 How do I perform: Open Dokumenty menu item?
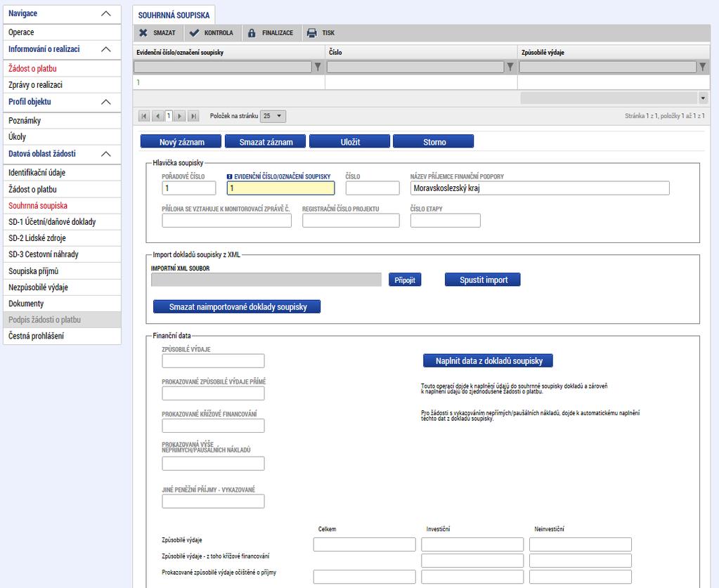[62, 303]
